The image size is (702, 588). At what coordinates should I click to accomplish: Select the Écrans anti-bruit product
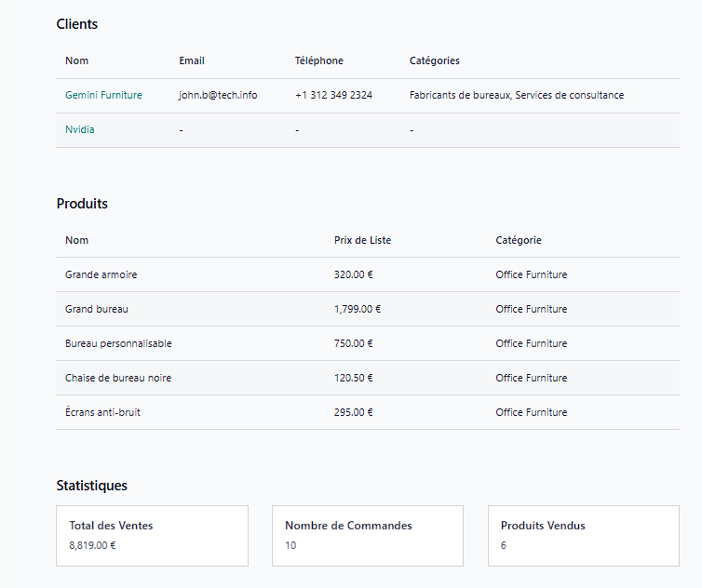click(102, 412)
